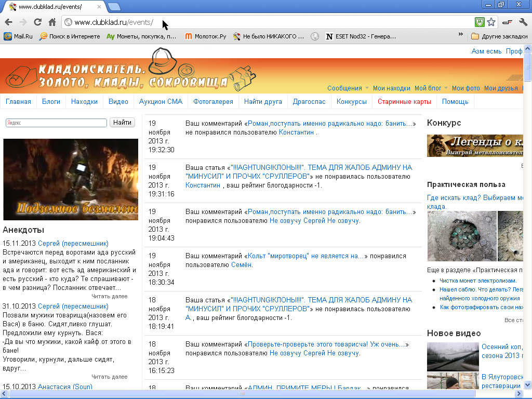Expand the Мой блог dropdown arrow
This screenshot has width=532, height=399.
446,88
